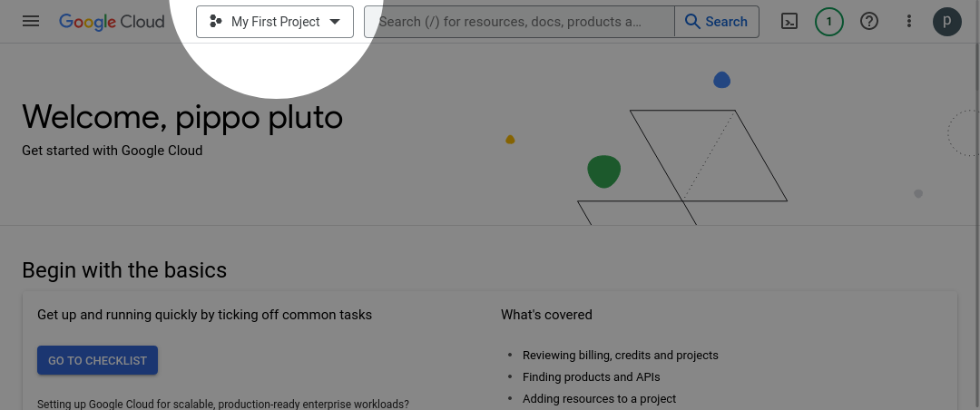Open the notifications badge showing 1
The image size is (980, 410).
pos(829,22)
